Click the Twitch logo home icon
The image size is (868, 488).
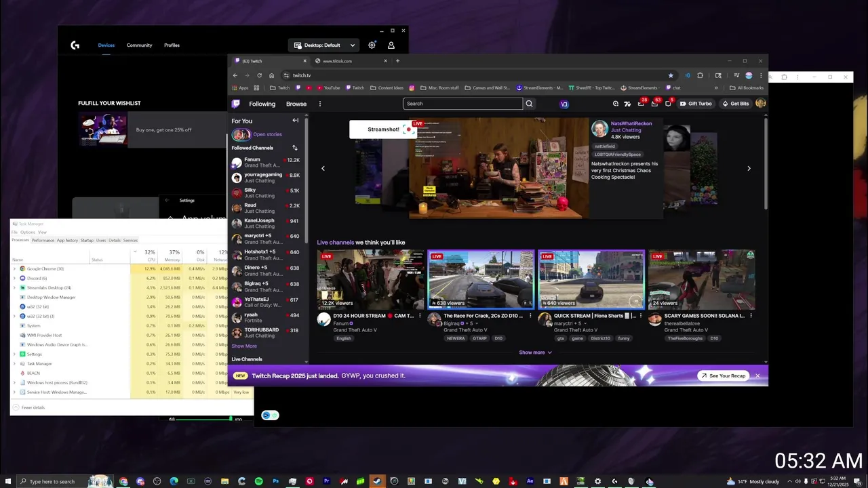pos(235,104)
